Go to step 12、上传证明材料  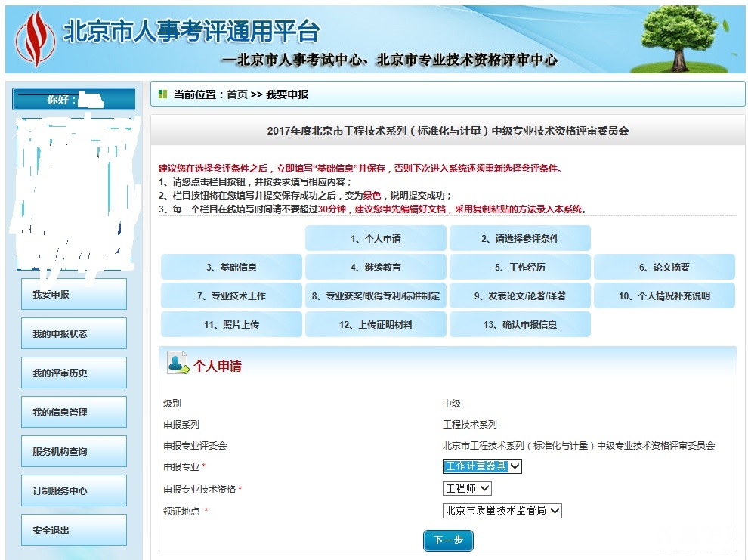[x=376, y=324]
